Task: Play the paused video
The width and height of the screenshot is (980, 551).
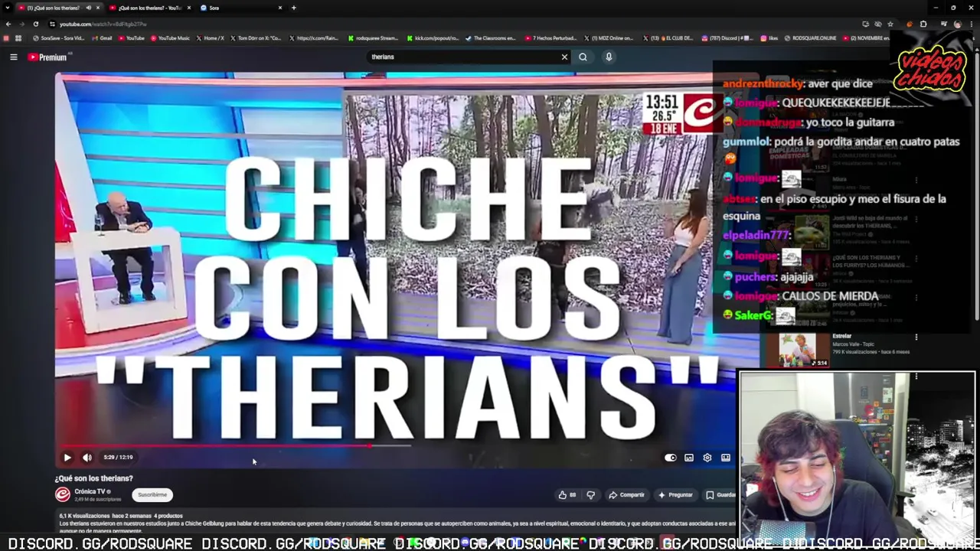Action: 67,458
